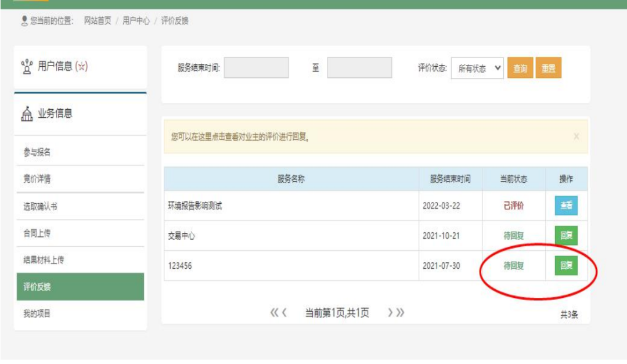The height and width of the screenshot is (364, 627).
Task: Click the 业务信息 panel heading
Action: [55, 114]
